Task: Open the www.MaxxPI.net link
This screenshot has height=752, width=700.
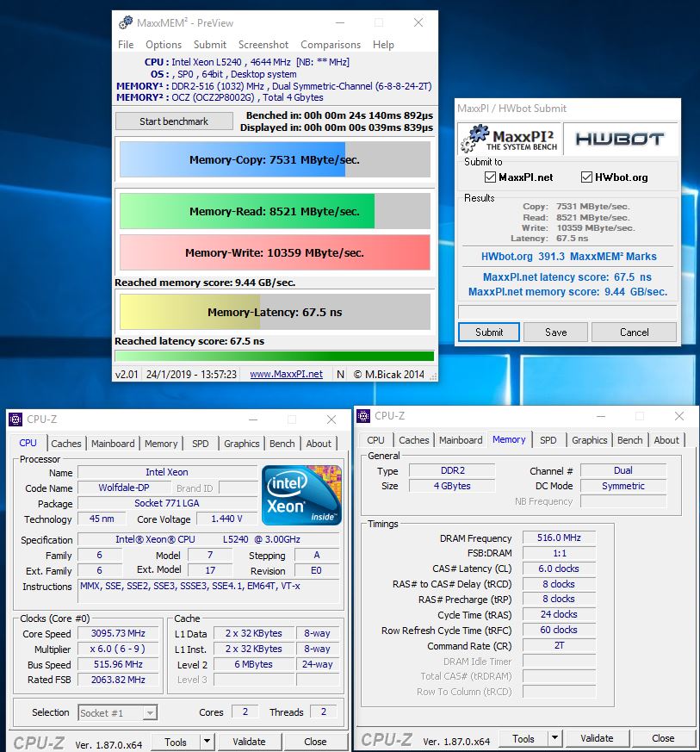Action: [x=286, y=374]
